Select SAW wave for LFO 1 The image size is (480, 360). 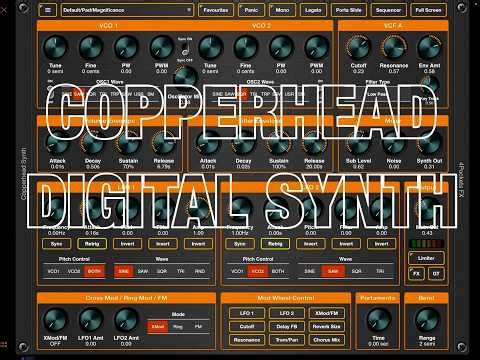click(x=143, y=271)
